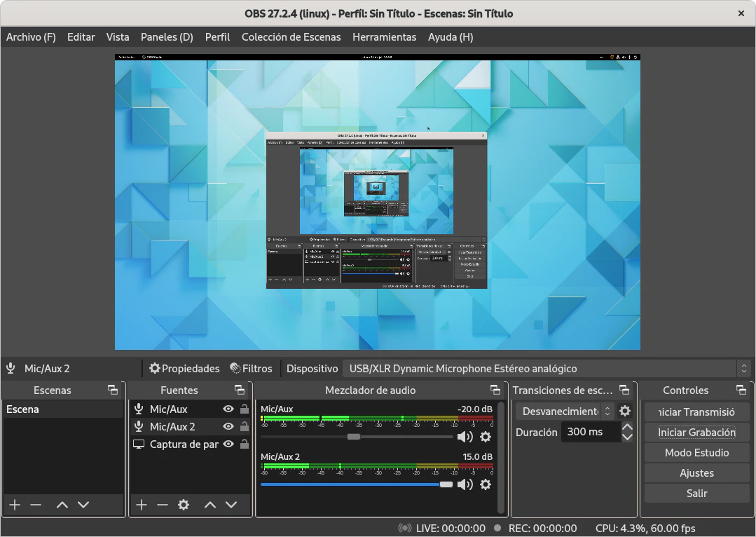Mute Mic/Aux 2 audio channel
This screenshot has width=756, height=537.
(465, 484)
